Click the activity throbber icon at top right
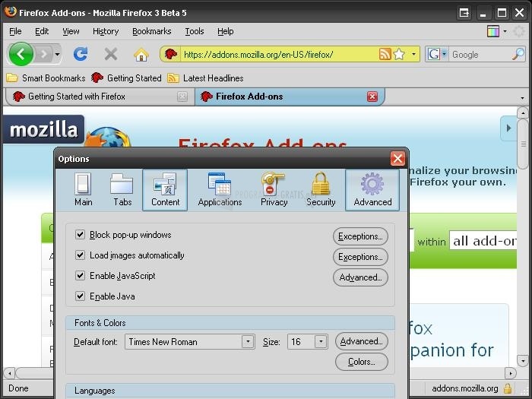This screenshot has height=399, width=532. (519, 32)
